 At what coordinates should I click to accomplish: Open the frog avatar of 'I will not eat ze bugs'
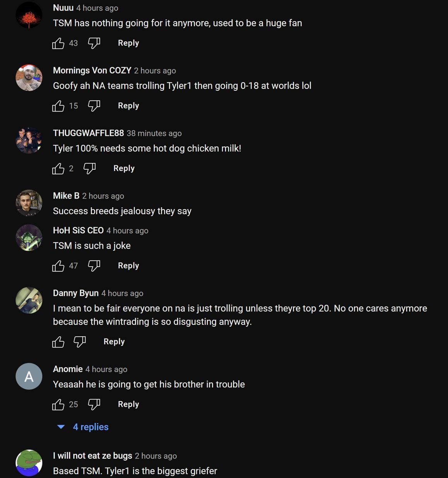[x=29, y=463]
